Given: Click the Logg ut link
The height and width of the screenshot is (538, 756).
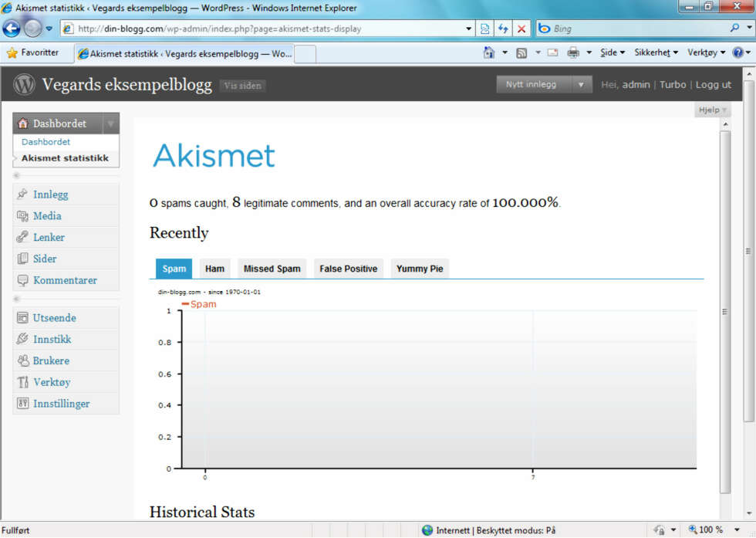Looking at the screenshot, I should pos(713,84).
